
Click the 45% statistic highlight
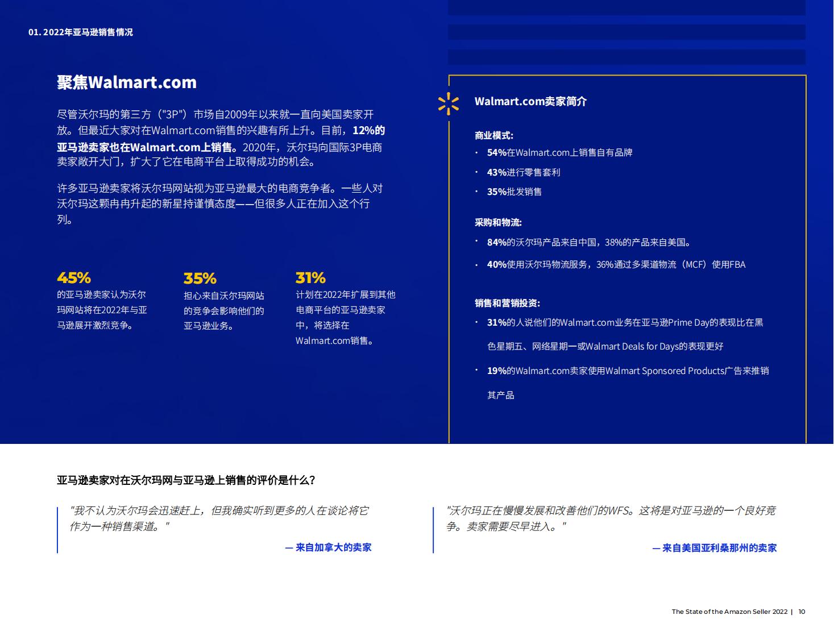[x=73, y=278]
